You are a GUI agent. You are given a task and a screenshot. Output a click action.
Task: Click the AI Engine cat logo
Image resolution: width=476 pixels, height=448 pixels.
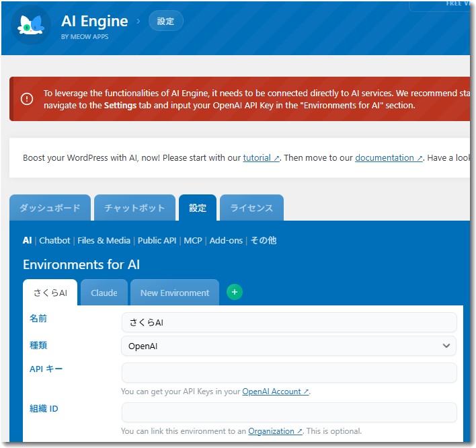[x=32, y=26]
